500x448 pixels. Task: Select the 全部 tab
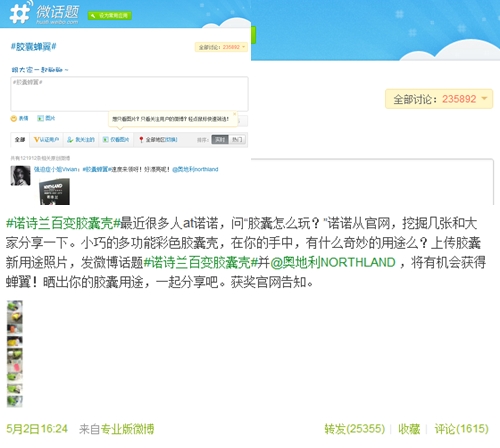pos(20,139)
